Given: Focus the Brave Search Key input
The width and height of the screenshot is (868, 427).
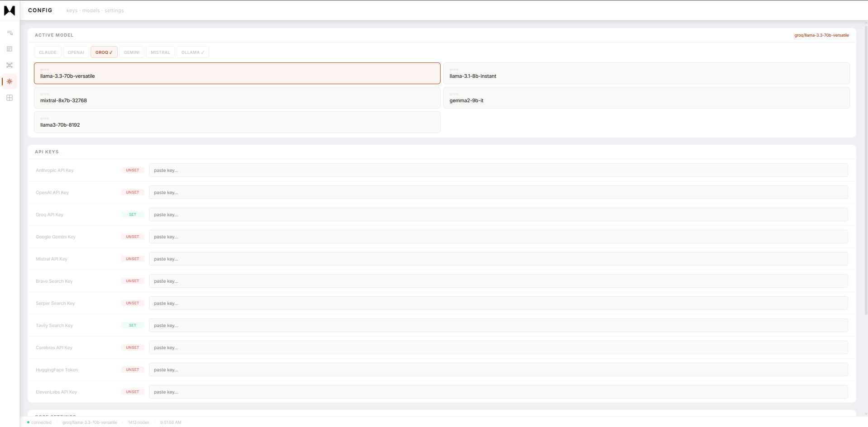Looking at the screenshot, I should click(499, 281).
